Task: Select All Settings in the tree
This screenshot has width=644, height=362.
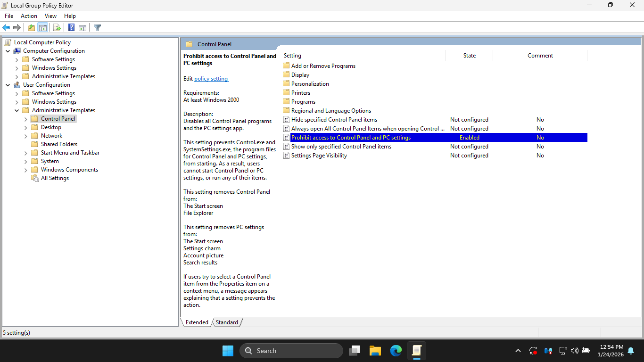Action: [x=55, y=178]
